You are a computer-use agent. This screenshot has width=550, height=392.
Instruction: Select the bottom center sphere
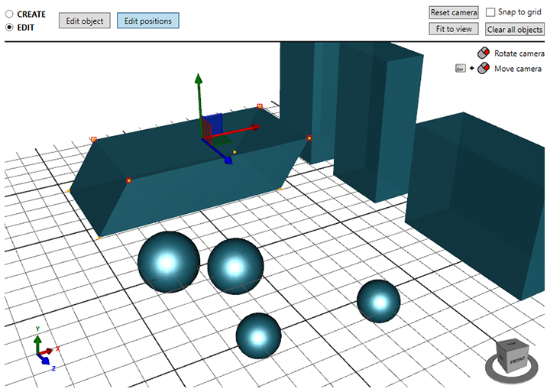tap(258, 336)
